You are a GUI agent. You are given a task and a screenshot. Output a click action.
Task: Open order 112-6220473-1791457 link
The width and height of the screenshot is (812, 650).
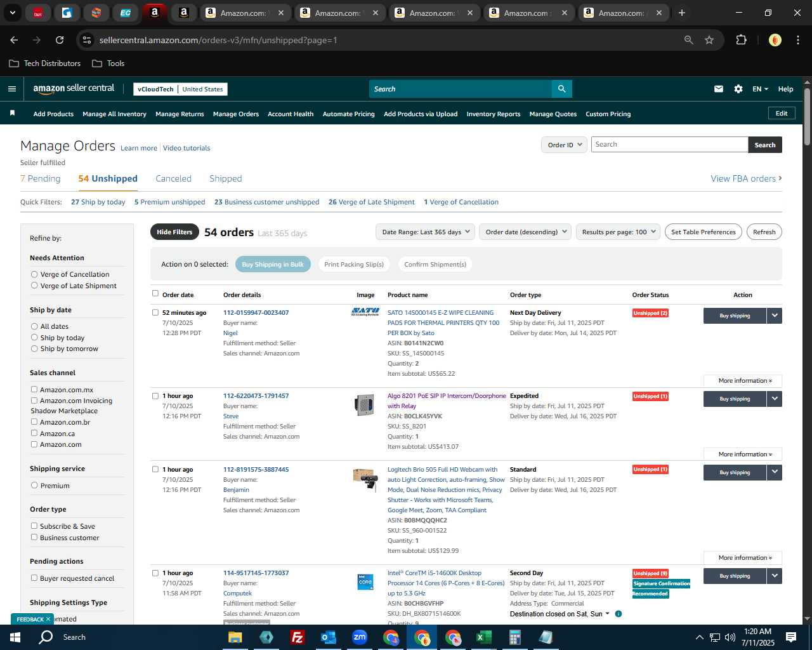[256, 395]
